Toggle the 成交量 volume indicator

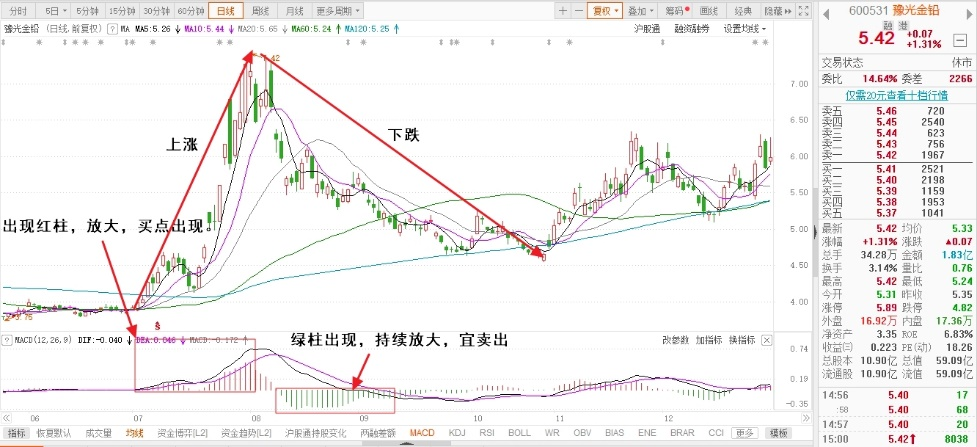coord(98,434)
